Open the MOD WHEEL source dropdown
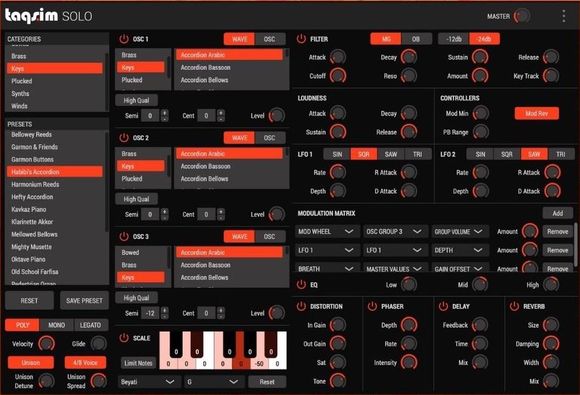Screen dimensions: 580x395 pos(327,232)
